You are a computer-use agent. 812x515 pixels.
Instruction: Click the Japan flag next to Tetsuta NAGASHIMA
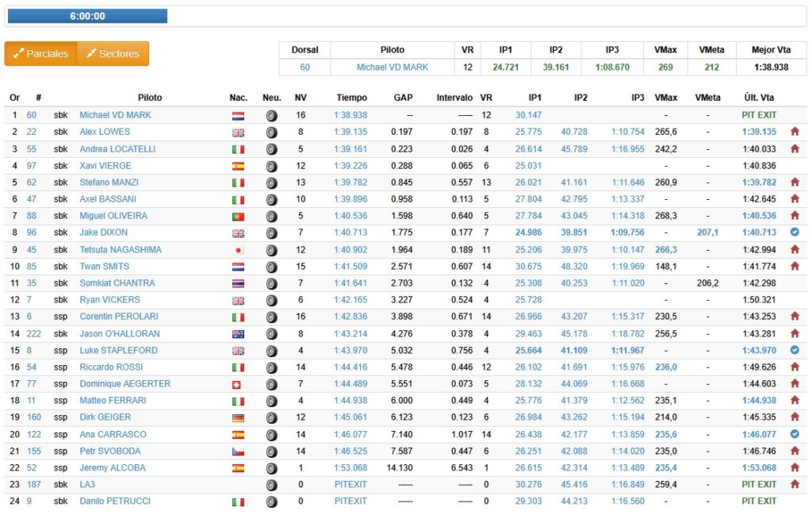tap(238, 250)
